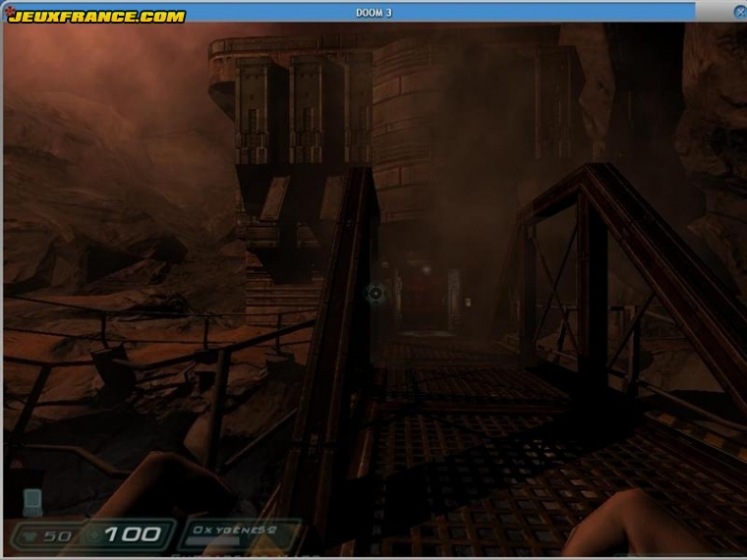Screen dimensions: 747x560
Task: Click the armor vest icon beside 50
Action: pyautogui.click(x=30, y=536)
